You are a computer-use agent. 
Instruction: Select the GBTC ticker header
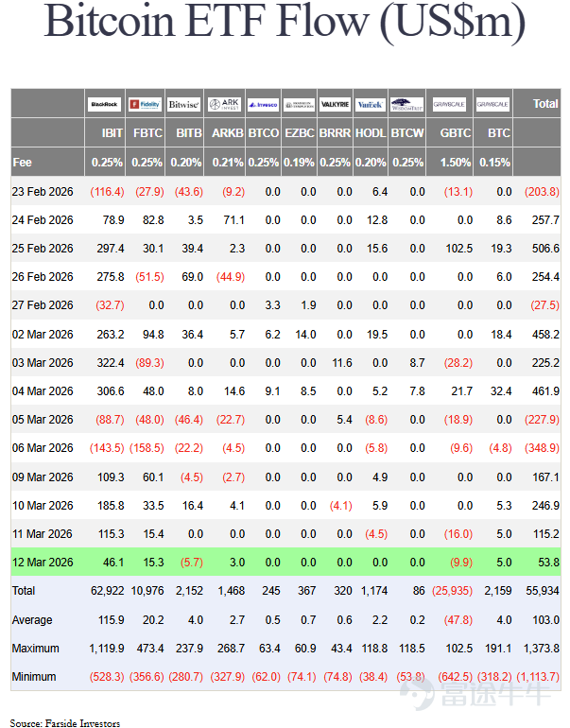coord(456,133)
